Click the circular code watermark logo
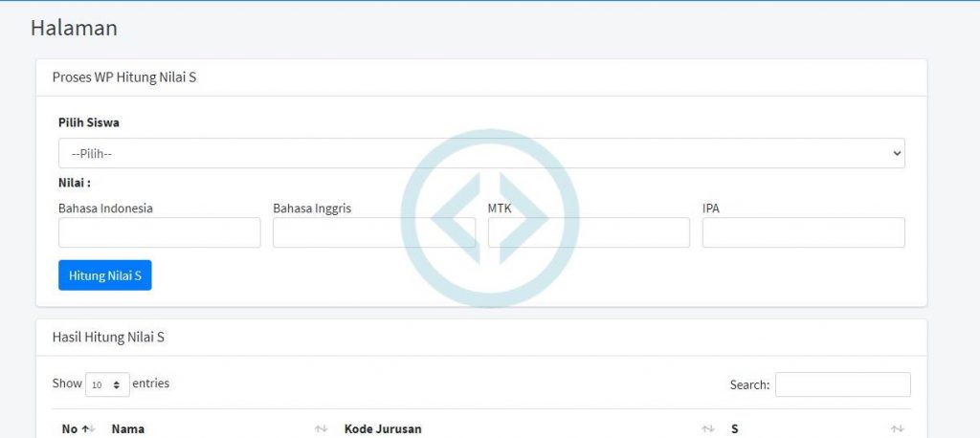This screenshot has height=438, width=980. pos(489,218)
